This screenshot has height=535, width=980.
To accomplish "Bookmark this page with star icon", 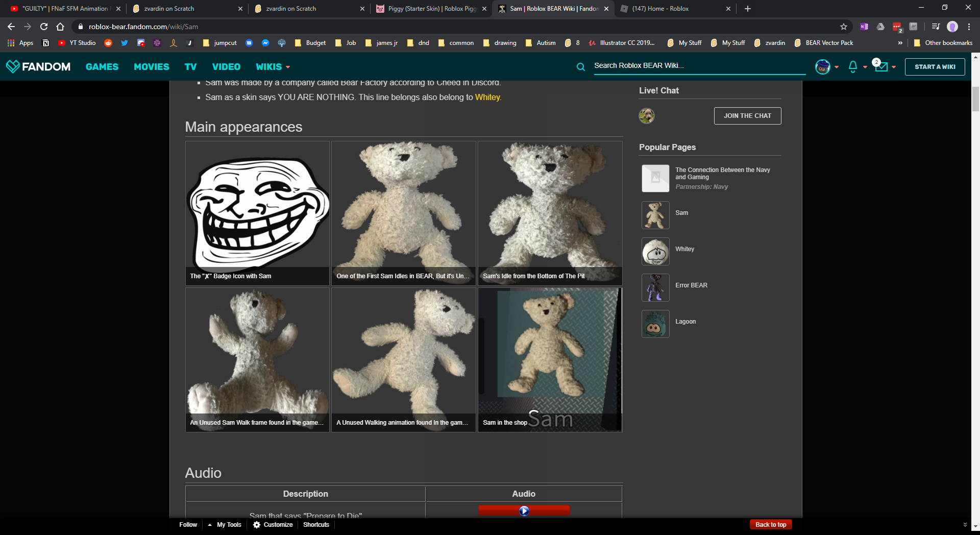I will (844, 27).
